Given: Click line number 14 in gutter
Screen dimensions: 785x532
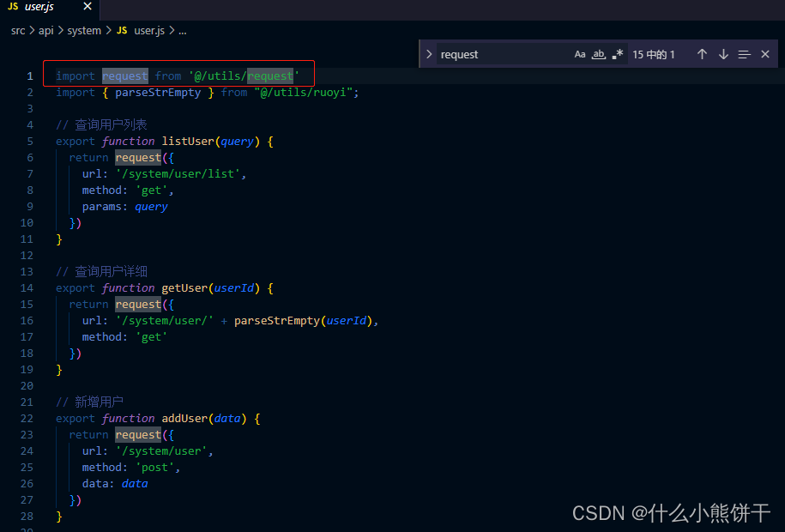Looking at the screenshot, I should click(27, 288).
